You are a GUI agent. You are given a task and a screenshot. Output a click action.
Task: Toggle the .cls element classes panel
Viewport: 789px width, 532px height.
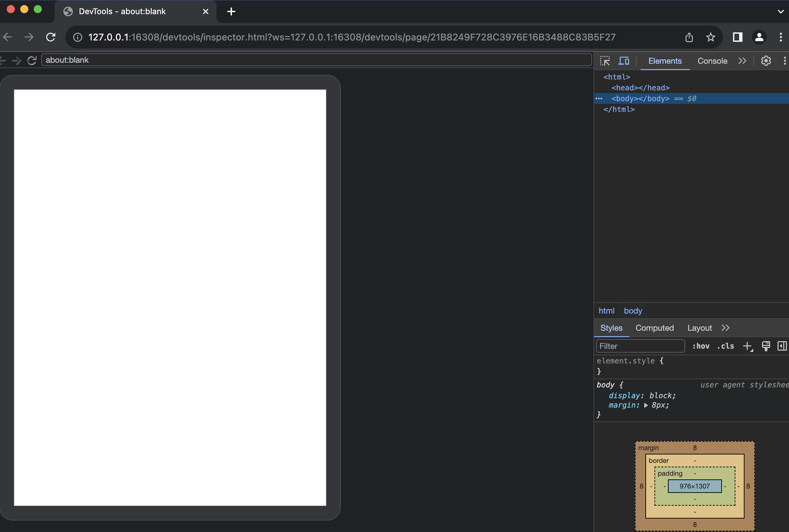[725, 346]
